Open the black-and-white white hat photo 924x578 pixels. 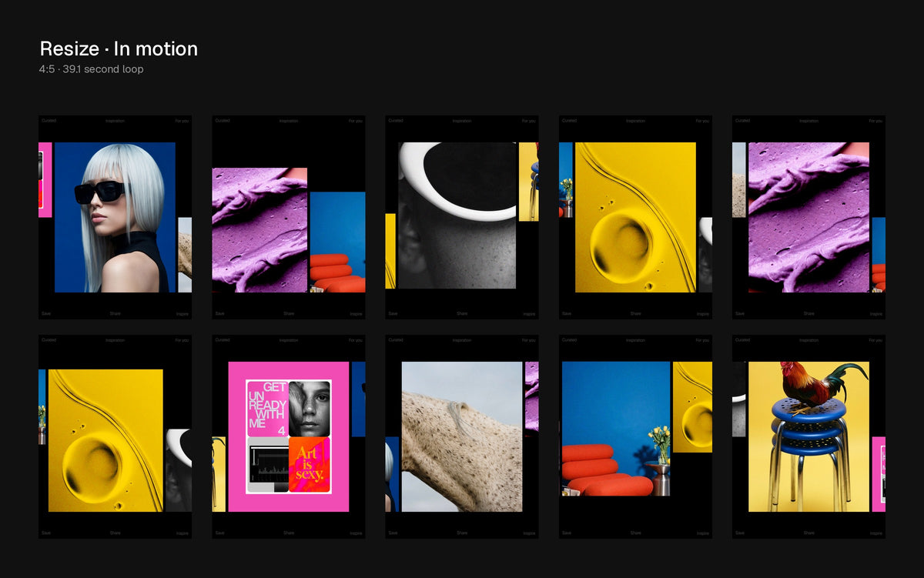(x=457, y=215)
